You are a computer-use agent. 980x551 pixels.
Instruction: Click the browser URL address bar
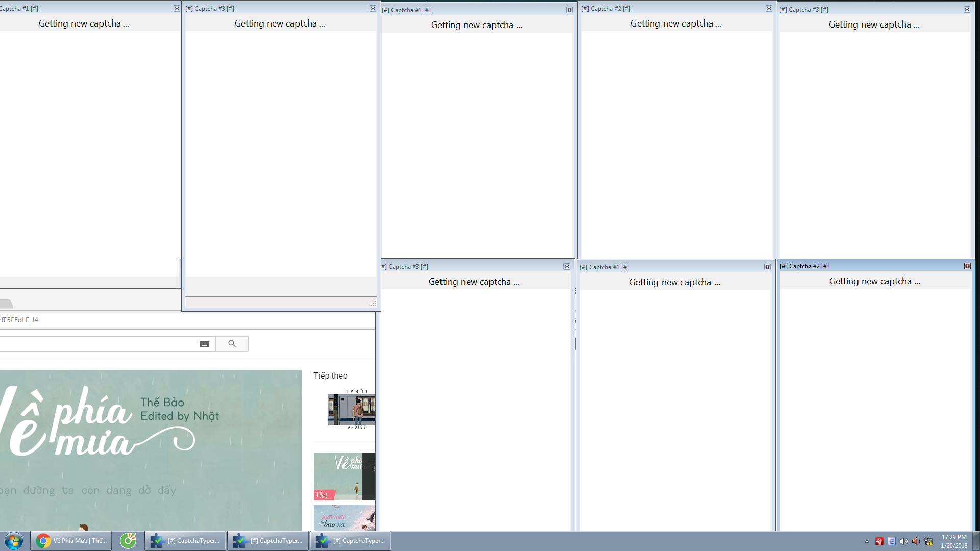click(x=184, y=320)
